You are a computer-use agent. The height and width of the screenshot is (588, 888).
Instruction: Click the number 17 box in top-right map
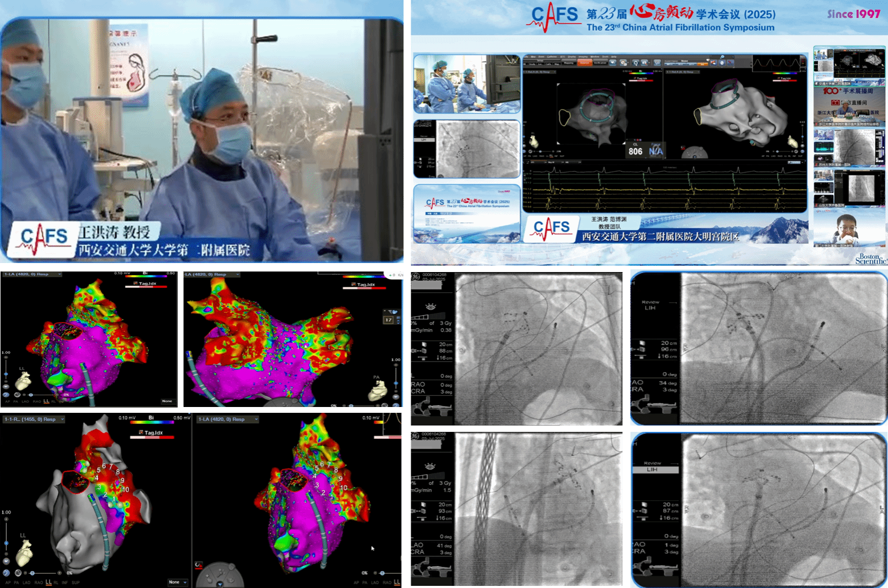click(x=388, y=320)
